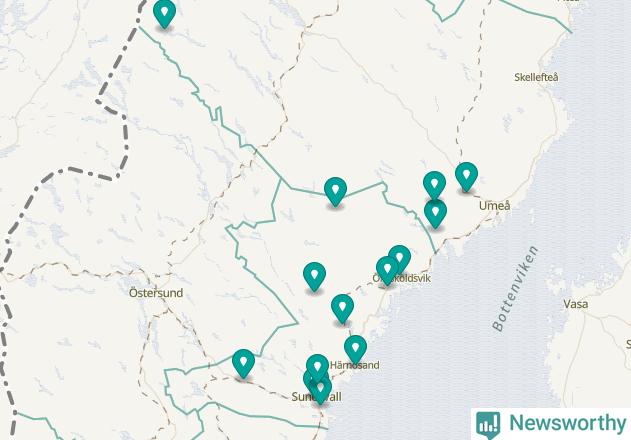Viewport: 631px width, 440px height.
Task: Click the pin between Örnsköldsvik and Härnösand
Action: point(342,308)
